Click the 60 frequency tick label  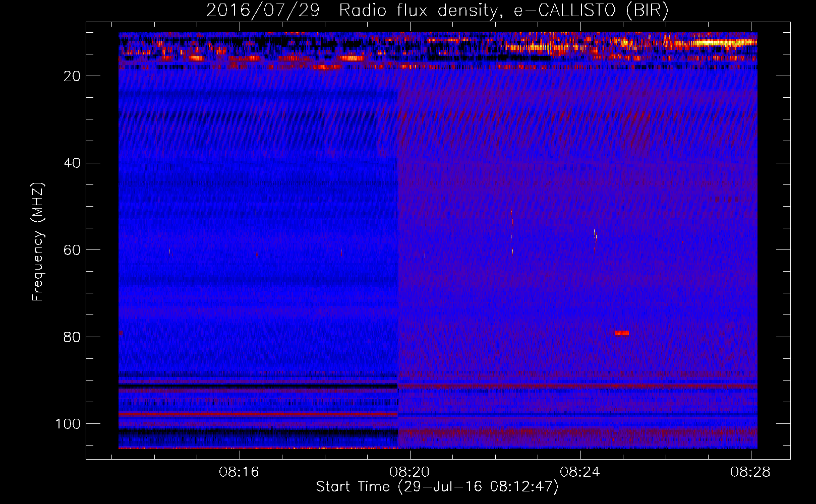(x=72, y=250)
